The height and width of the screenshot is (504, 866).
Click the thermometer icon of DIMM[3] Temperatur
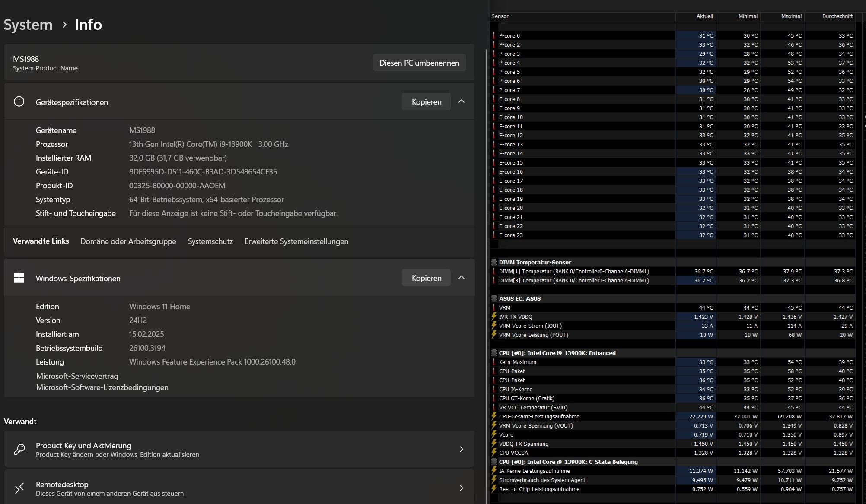click(494, 280)
